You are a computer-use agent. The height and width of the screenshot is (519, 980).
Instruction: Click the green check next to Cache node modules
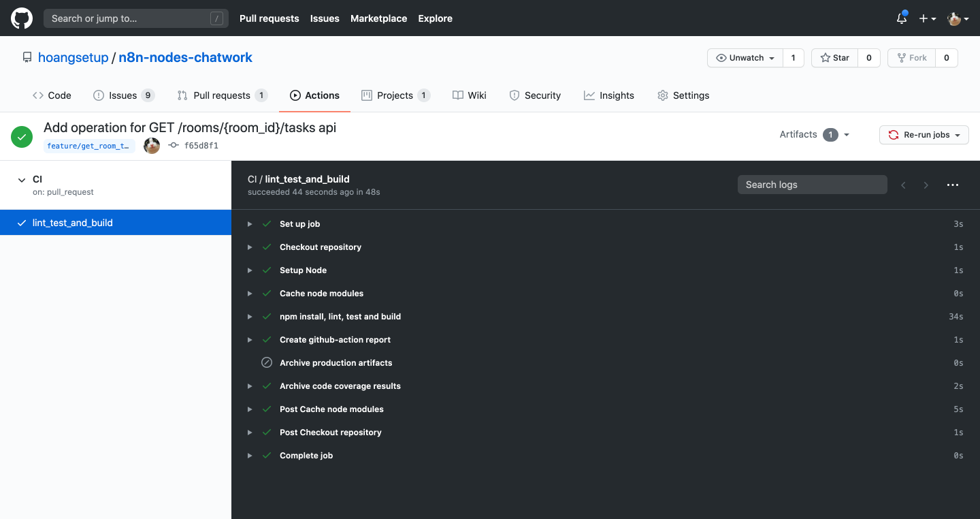point(267,294)
